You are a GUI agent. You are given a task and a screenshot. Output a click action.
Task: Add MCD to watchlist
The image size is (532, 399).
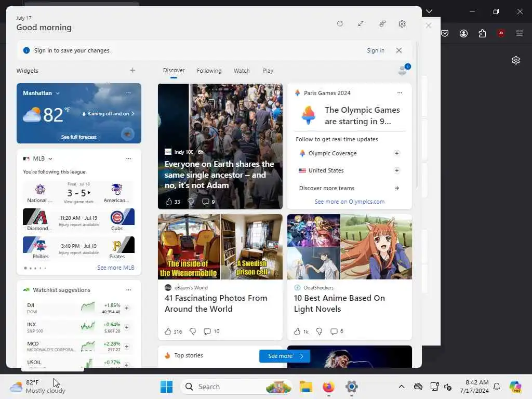127,347
